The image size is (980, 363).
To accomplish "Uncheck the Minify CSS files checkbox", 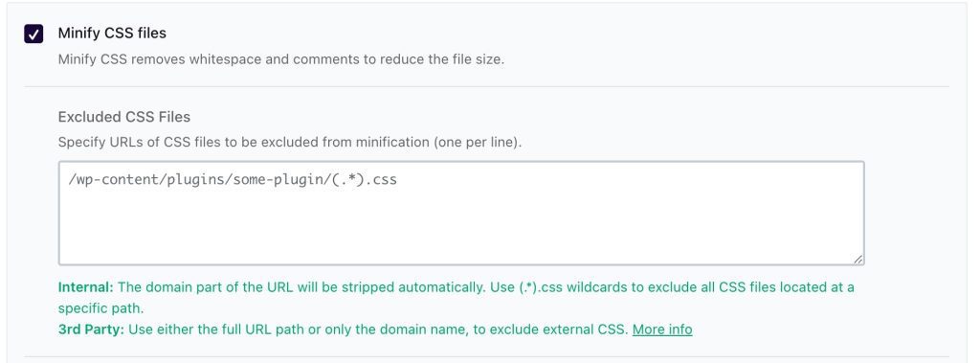I will click(x=33, y=34).
